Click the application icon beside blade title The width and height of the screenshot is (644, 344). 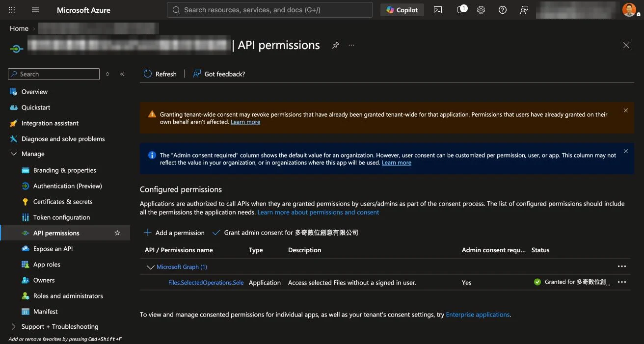(x=16, y=49)
